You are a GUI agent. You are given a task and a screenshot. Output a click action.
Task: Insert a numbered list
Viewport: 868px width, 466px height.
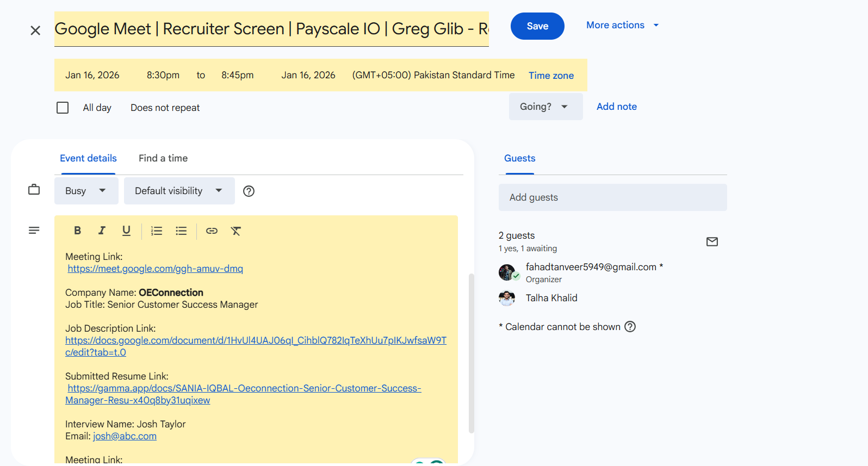(x=157, y=231)
